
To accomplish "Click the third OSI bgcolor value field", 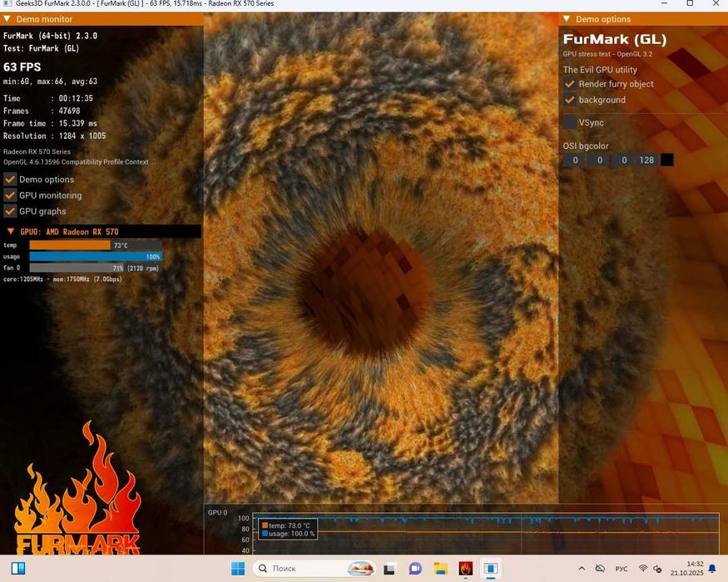I will (623, 160).
